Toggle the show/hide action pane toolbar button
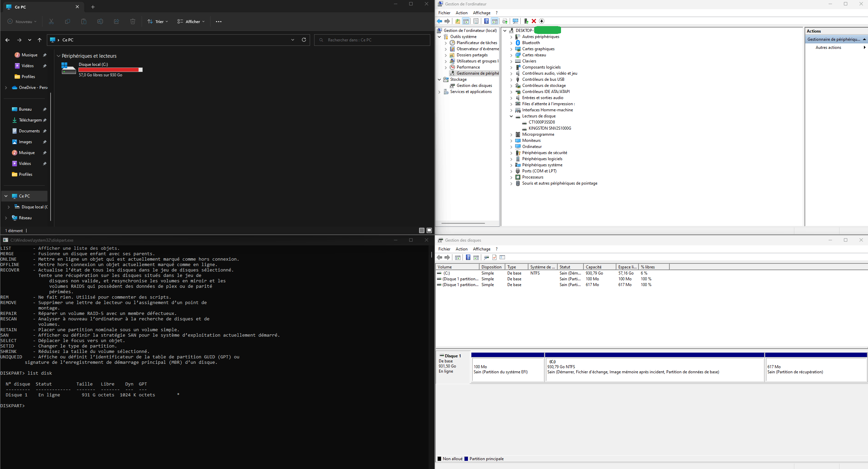This screenshot has width=868, height=469. tap(494, 21)
